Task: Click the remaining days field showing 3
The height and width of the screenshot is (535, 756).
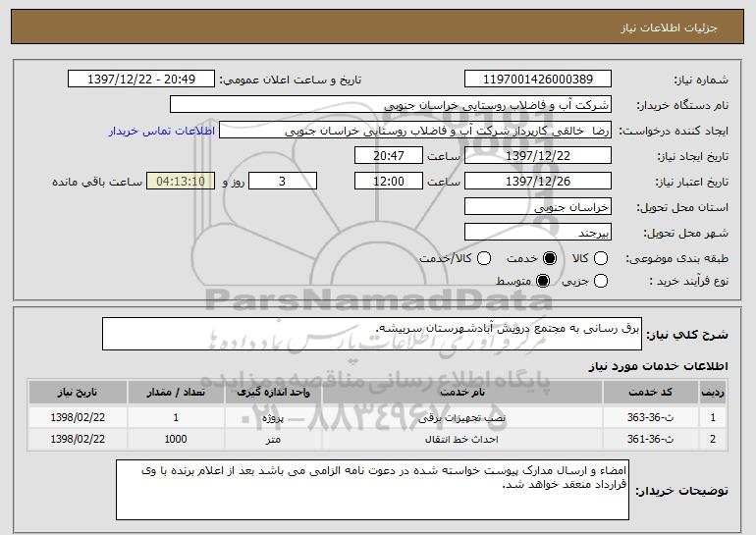Action: point(283,182)
